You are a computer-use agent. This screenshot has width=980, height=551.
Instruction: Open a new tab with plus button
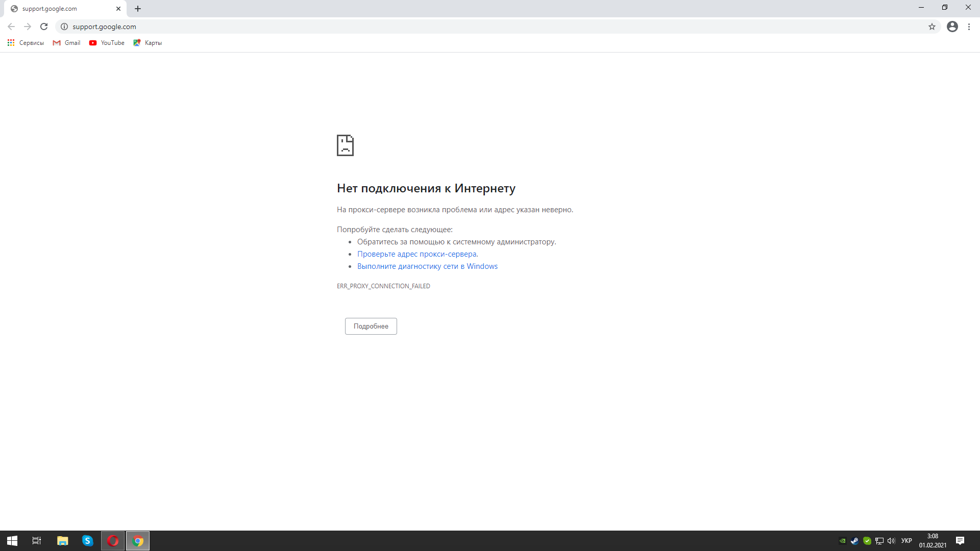click(x=138, y=9)
